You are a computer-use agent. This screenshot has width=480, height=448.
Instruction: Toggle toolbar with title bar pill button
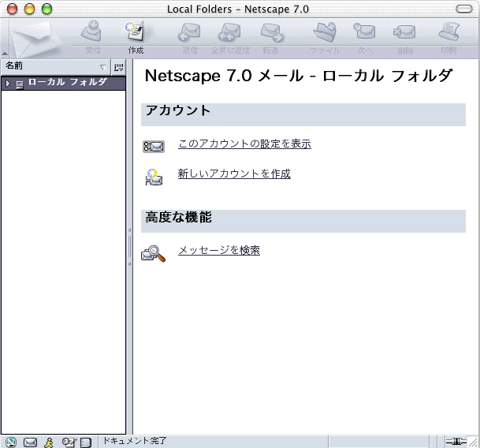coord(464,9)
